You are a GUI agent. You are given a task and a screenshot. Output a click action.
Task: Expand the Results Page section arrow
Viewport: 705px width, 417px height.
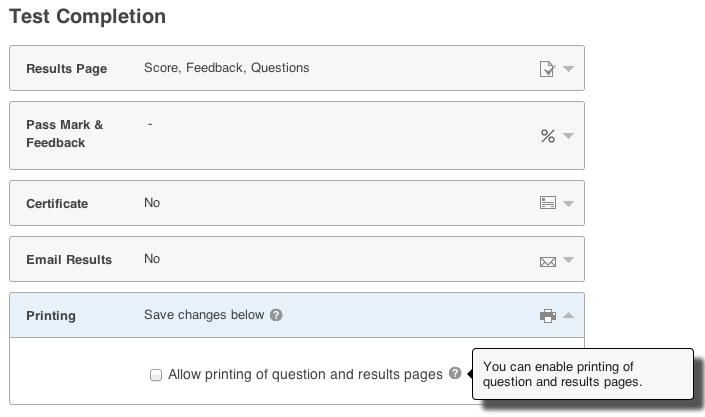[568, 69]
